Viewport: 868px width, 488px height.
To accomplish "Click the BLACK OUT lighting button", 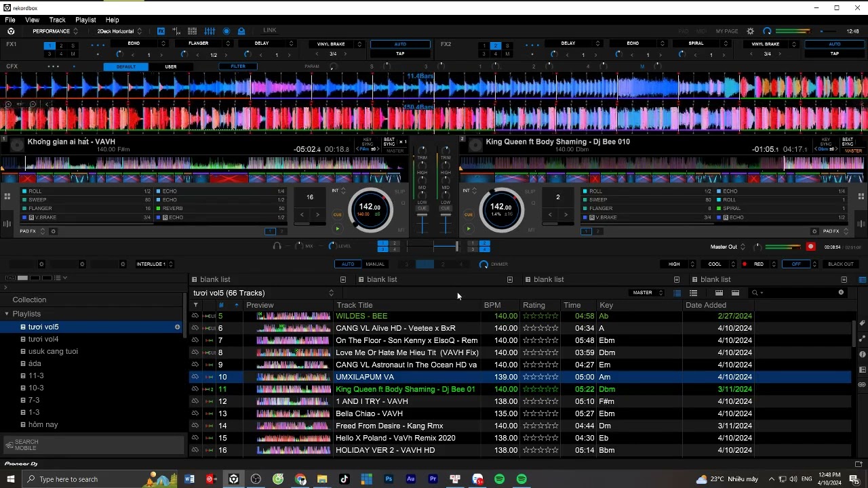I will [x=841, y=264].
